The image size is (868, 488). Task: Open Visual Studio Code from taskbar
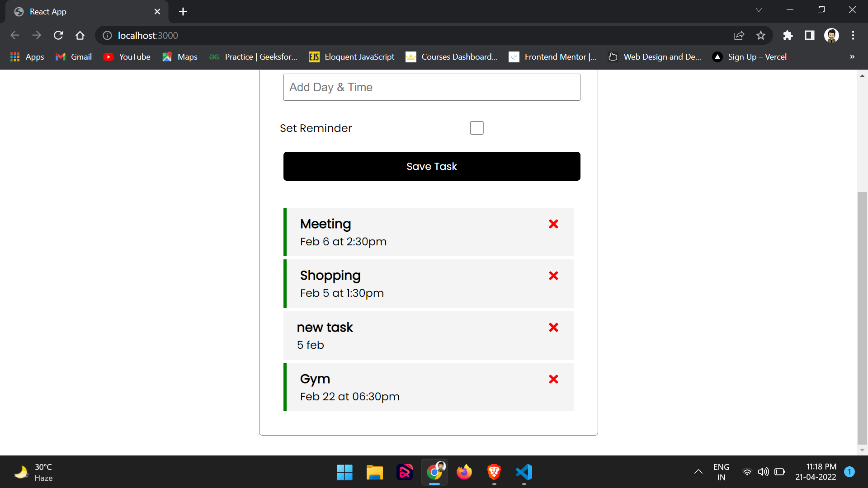pos(524,472)
